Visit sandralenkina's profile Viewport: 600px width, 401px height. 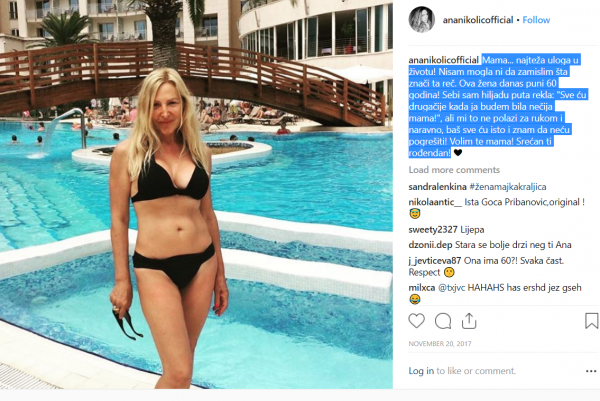click(437, 187)
